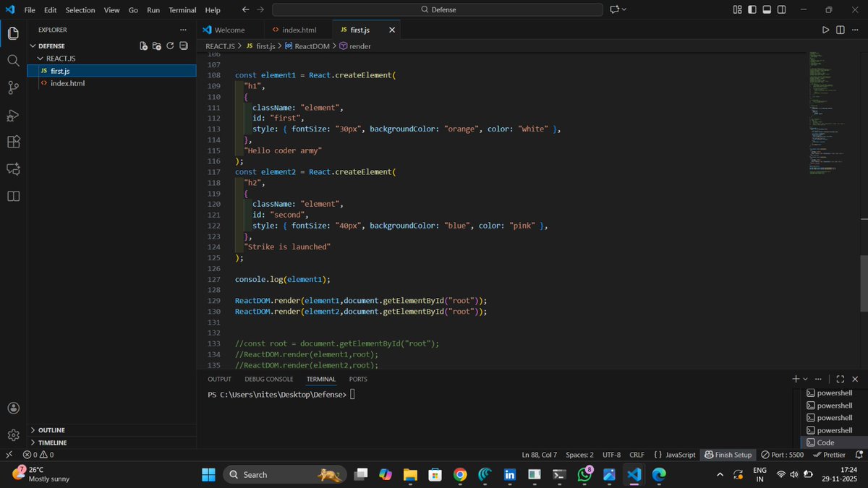
Task: Click the New File icon in Explorer
Action: pyautogui.click(x=144, y=46)
